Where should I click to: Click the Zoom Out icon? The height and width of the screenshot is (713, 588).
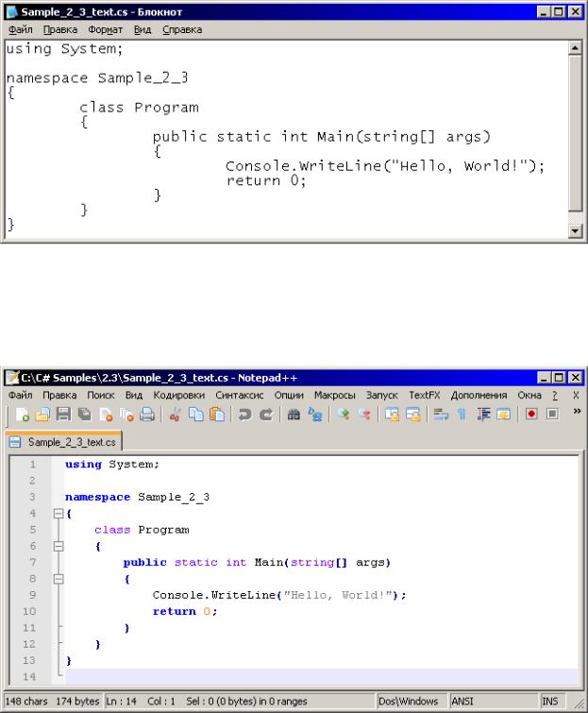tap(363, 415)
